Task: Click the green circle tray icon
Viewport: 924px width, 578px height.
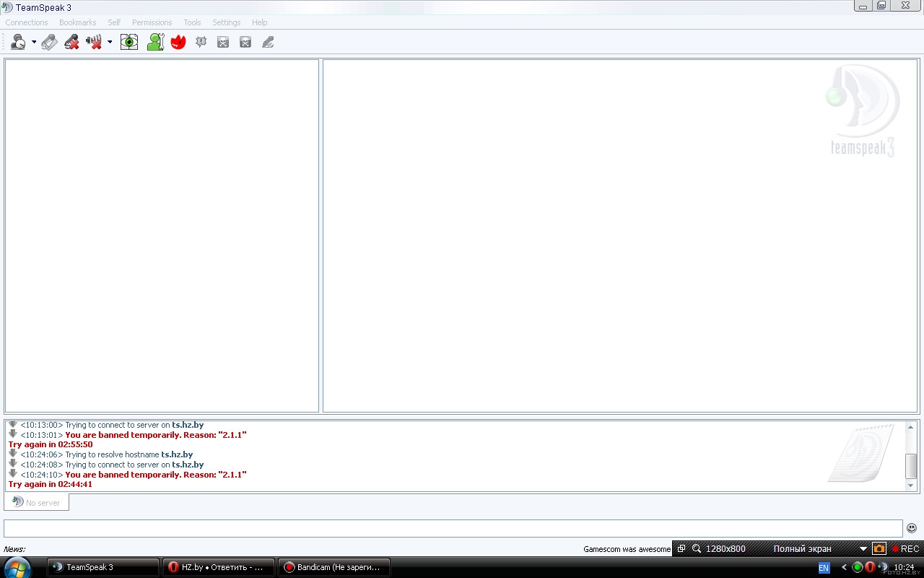Action: (858, 567)
